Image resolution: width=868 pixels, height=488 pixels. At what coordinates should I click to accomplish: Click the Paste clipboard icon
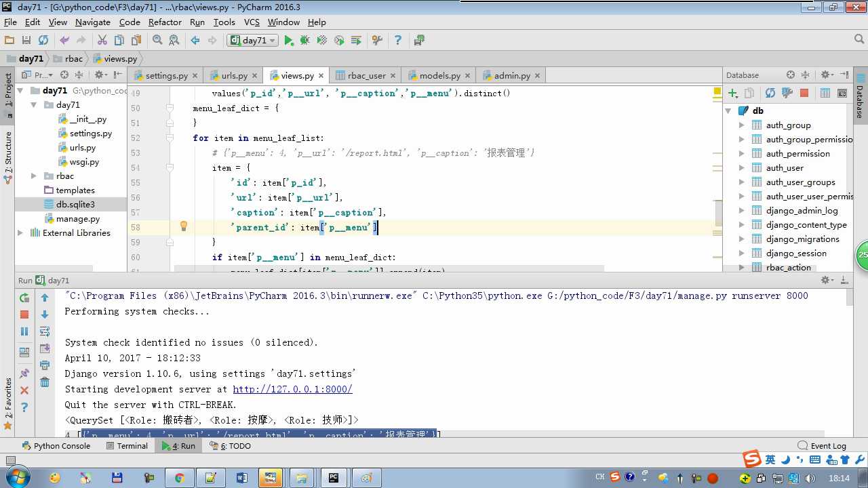136,41
